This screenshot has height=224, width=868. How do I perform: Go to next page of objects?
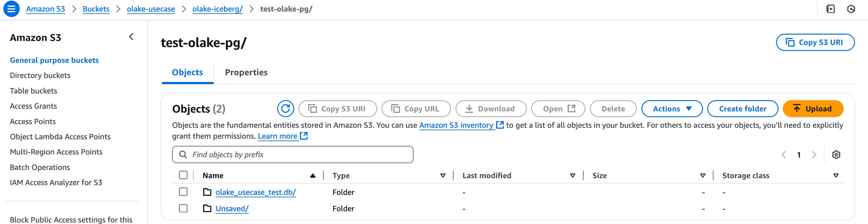click(x=814, y=154)
